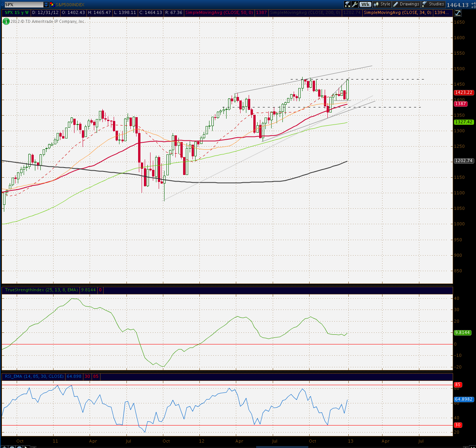Click the 1500 price axis label
Screen dimensions: 476x448
[x=459, y=69]
